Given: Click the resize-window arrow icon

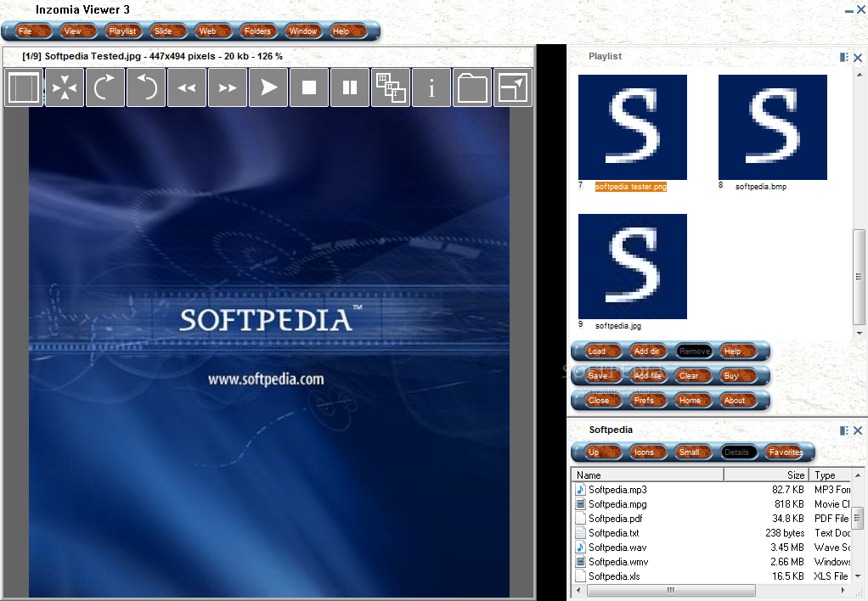Looking at the screenshot, I should [x=513, y=87].
